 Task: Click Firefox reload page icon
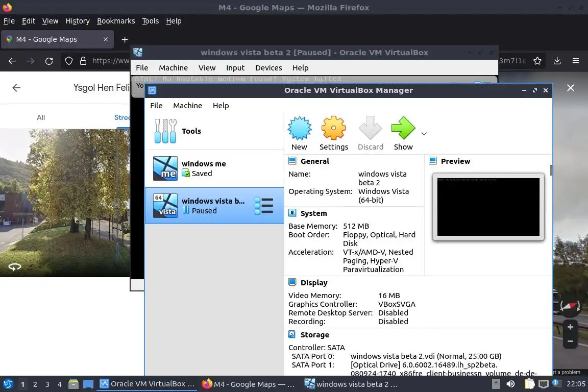tap(49, 61)
